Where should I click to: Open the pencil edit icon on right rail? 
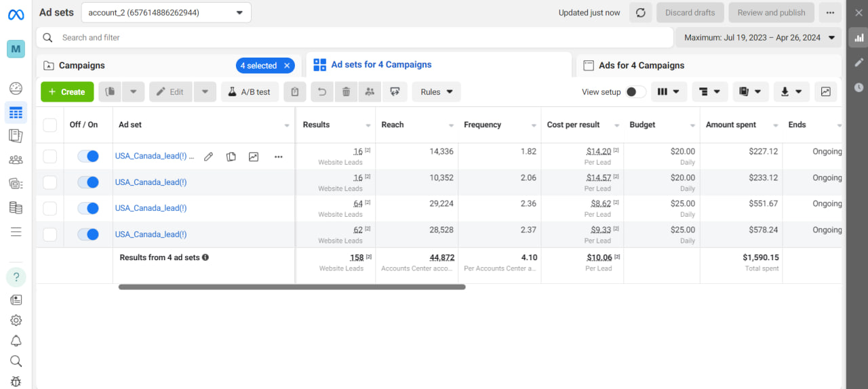(x=859, y=62)
